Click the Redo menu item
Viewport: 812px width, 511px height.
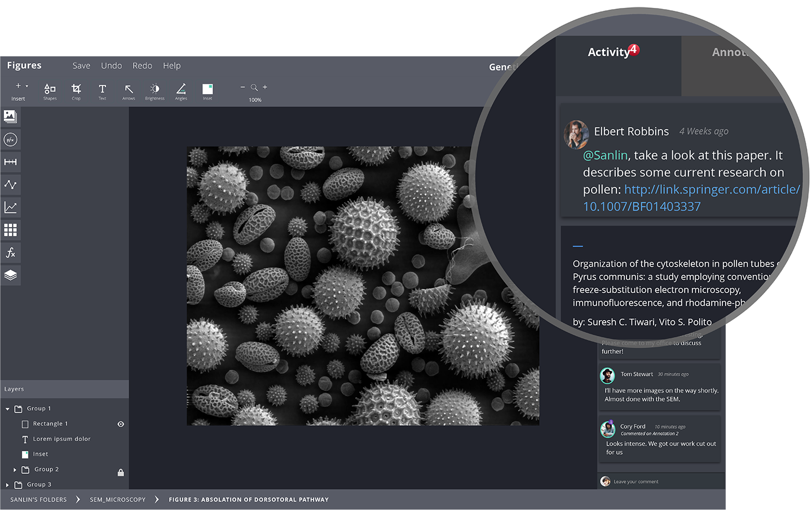click(x=142, y=66)
